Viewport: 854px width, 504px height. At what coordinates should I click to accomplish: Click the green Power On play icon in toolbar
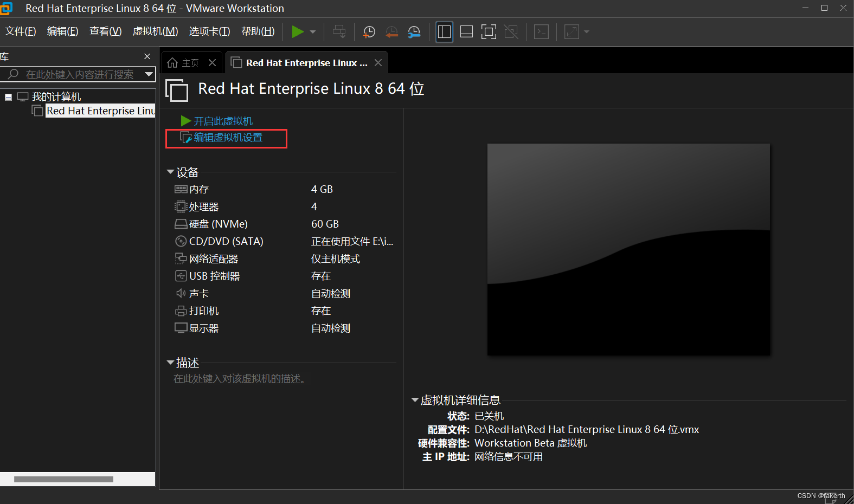[x=297, y=32]
